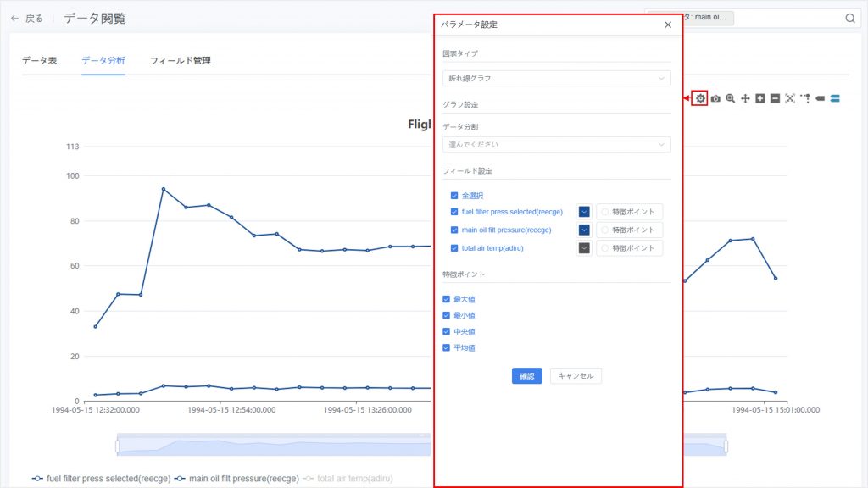
Task: Open the フィールド管理 tab
Action: [180, 61]
